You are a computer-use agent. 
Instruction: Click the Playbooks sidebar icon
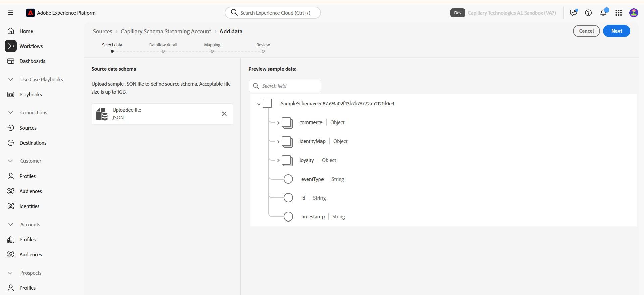click(11, 94)
